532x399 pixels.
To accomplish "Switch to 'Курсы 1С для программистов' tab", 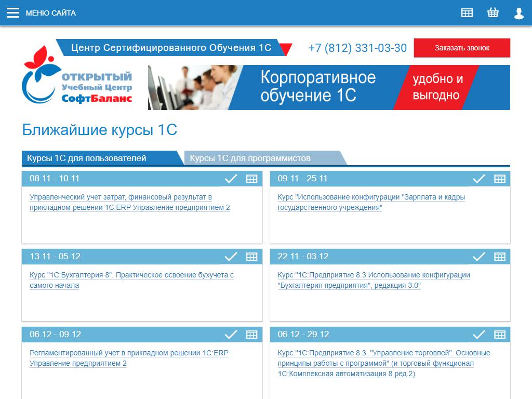I will coord(250,158).
